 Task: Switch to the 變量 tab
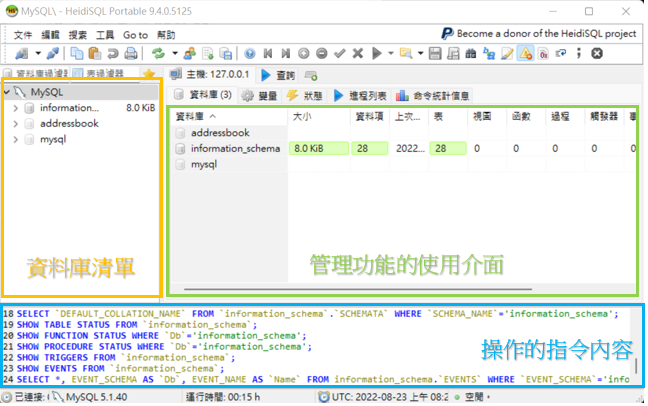(x=260, y=96)
